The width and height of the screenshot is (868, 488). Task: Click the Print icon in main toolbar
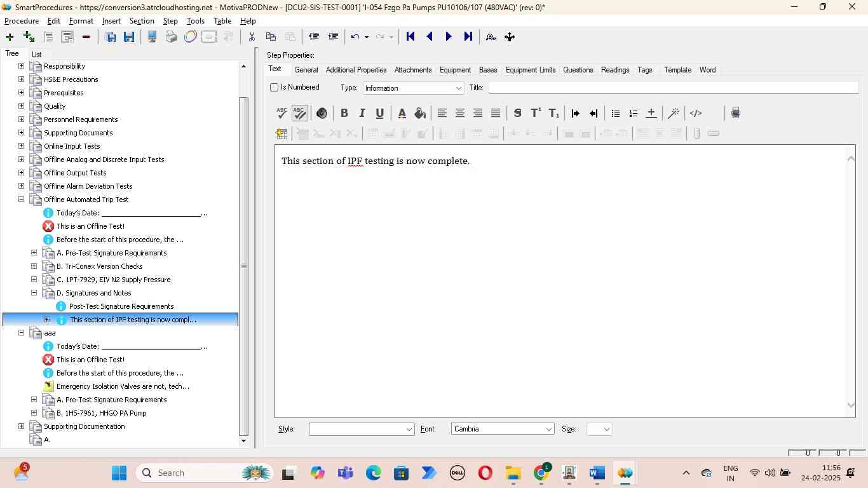point(171,37)
